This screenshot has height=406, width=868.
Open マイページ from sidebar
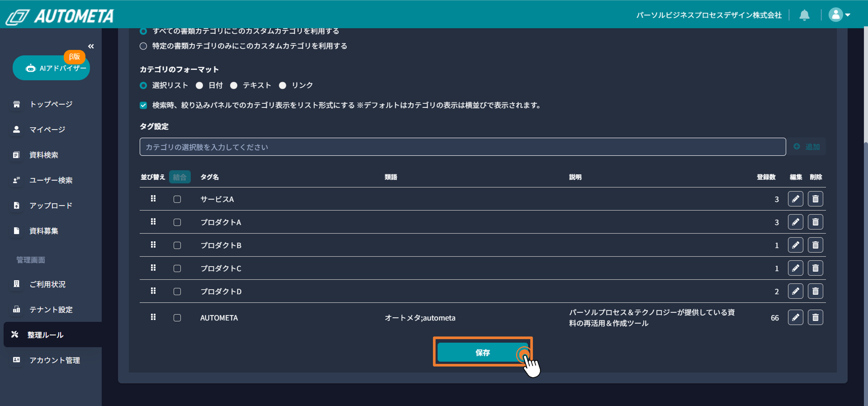47,130
